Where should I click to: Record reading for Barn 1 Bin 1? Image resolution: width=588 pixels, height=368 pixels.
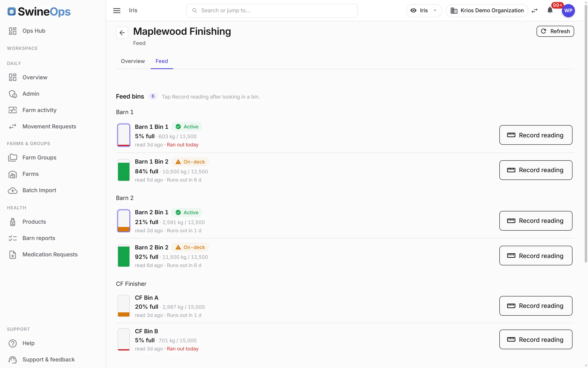[x=536, y=135]
